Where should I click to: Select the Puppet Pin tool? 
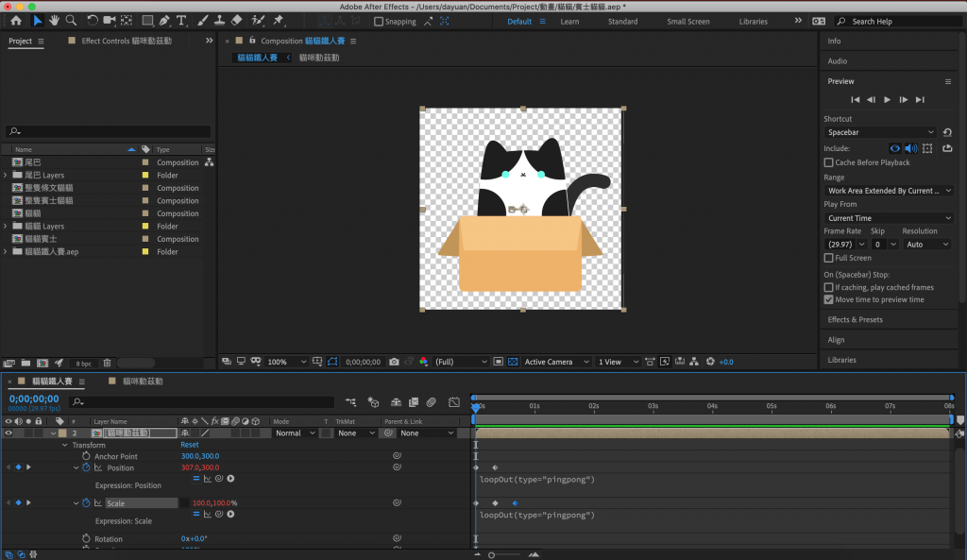coord(279,20)
